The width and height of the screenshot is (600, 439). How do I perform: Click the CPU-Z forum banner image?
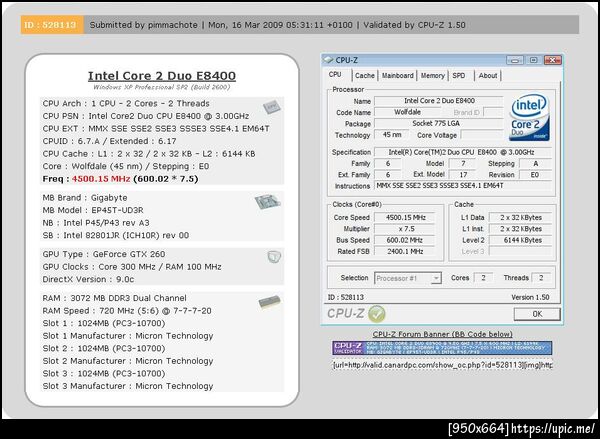(442, 348)
